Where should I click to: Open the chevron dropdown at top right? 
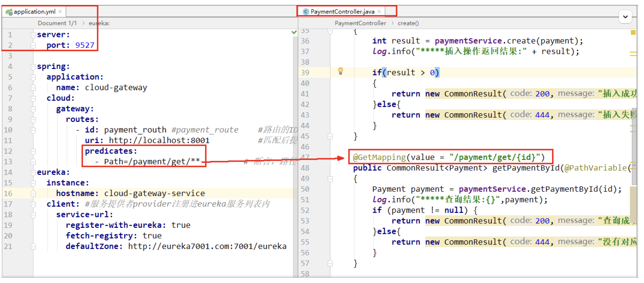625,17
